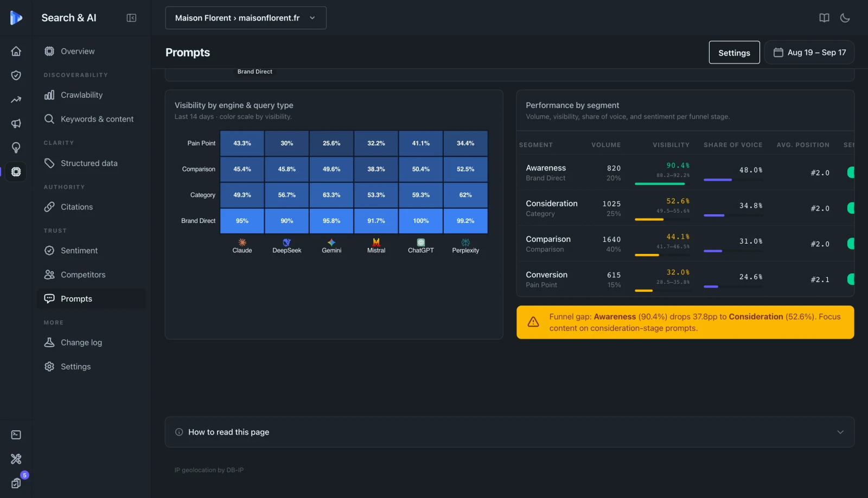Open the Aug 19 – Sep 17 date picker
Viewport: 868px width, 498px height.
click(809, 53)
